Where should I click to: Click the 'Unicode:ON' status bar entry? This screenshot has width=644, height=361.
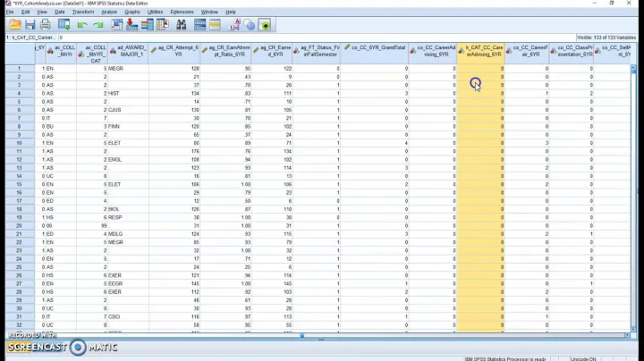click(583, 359)
